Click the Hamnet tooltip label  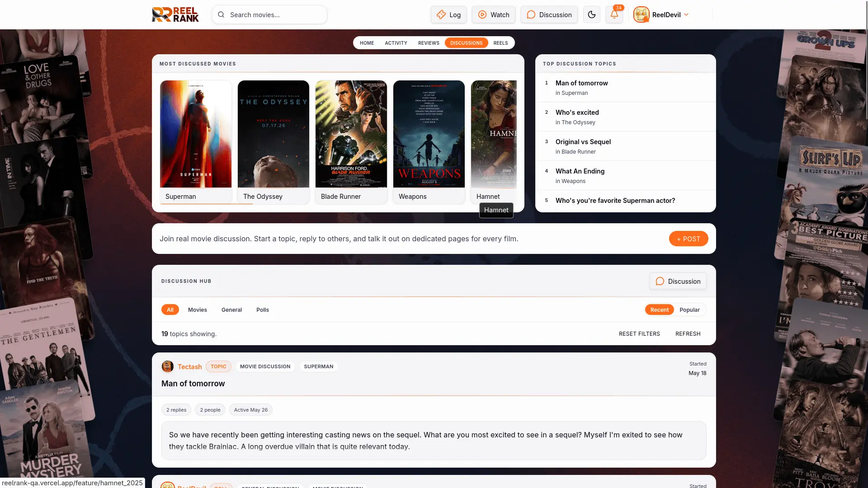496,210
